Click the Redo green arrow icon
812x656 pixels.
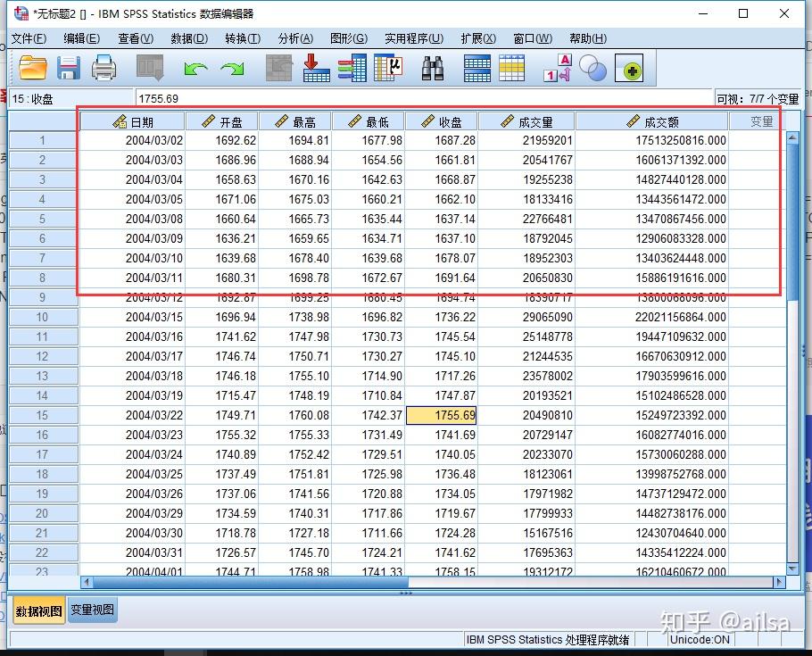[x=233, y=69]
